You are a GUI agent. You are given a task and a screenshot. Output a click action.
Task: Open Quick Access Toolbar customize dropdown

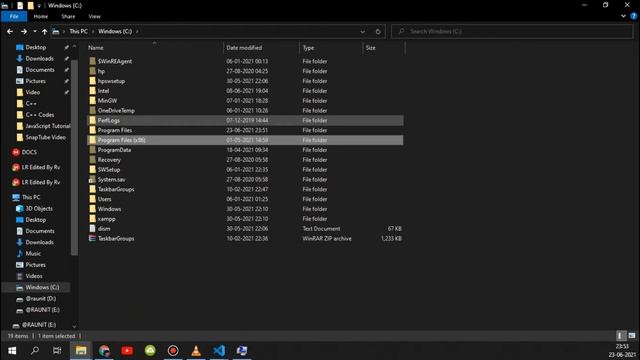point(39,6)
